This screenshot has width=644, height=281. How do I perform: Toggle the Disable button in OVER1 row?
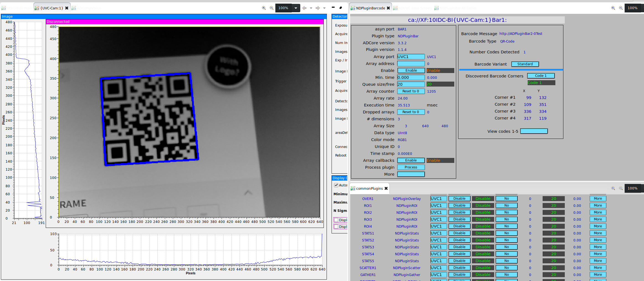459,199
